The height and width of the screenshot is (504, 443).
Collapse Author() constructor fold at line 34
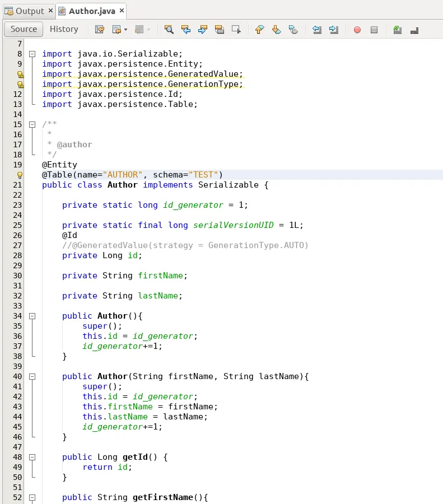point(32,316)
